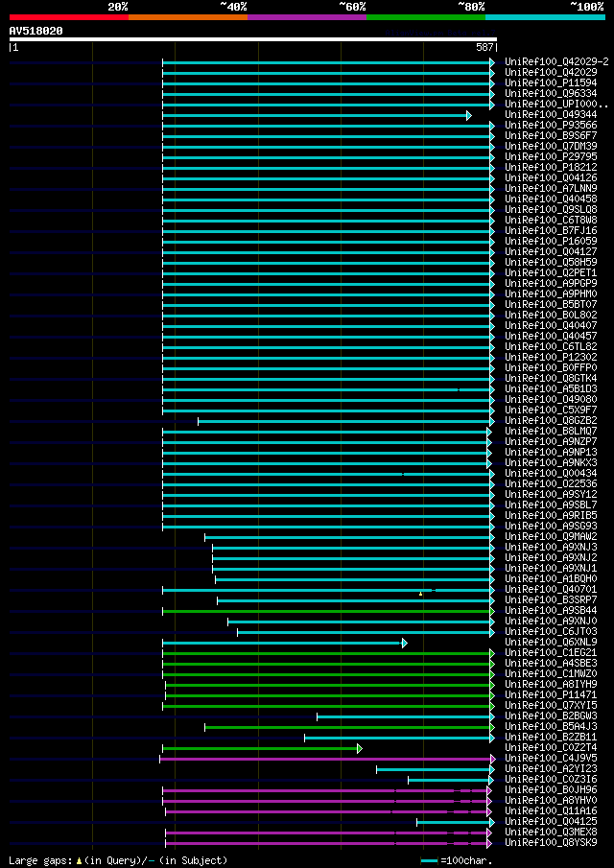Viewport: 614px width, 868px height.
Task: Open the UniRef100_B7FJ16 hit label
Action: click(551, 231)
